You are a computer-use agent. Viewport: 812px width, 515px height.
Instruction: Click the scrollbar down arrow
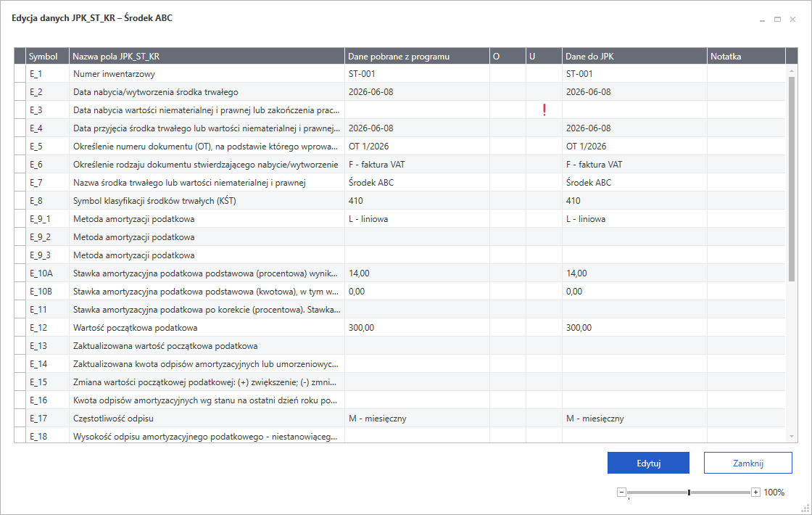point(791,437)
